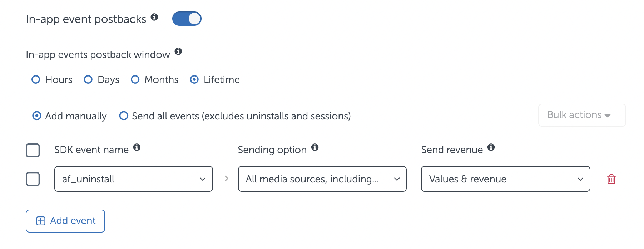Image resolution: width=644 pixels, height=249 pixels.
Task: Click info icon beside In-app event postbacks
Action: (154, 17)
